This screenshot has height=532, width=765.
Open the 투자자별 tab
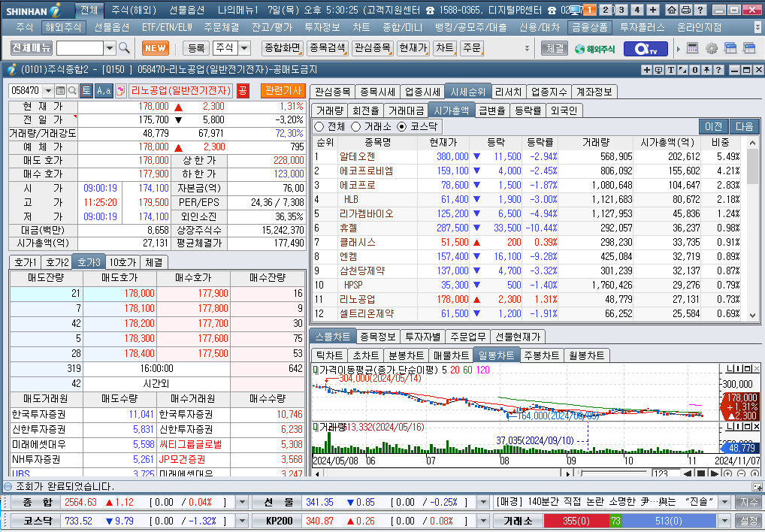tap(422, 337)
